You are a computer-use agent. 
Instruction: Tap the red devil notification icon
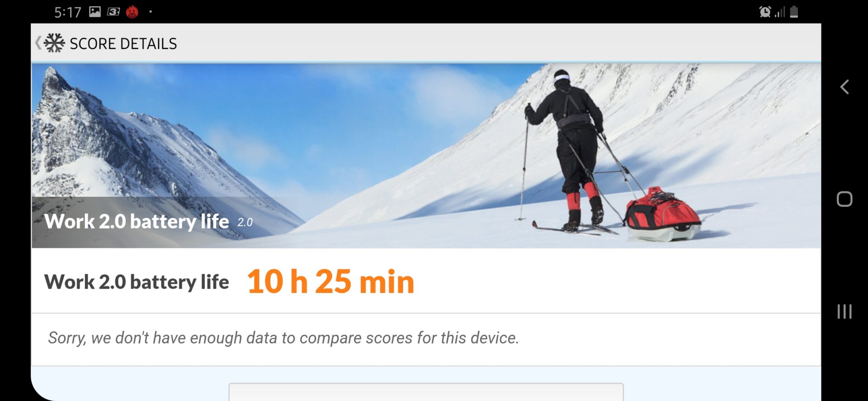(132, 11)
